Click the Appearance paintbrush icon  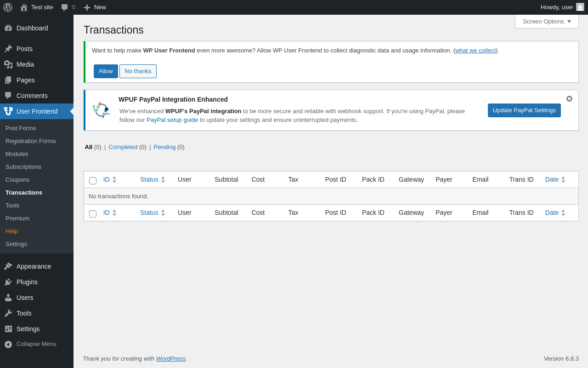tap(8, 266)
